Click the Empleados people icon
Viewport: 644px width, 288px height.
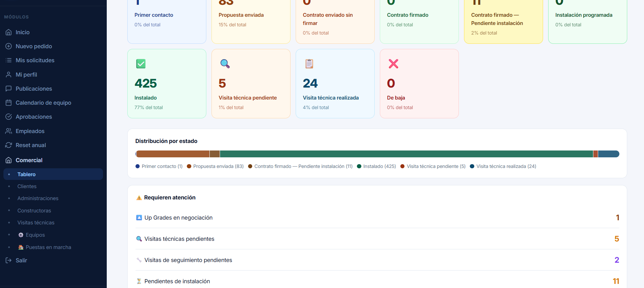pyautogui.click(x=9, y=131)
